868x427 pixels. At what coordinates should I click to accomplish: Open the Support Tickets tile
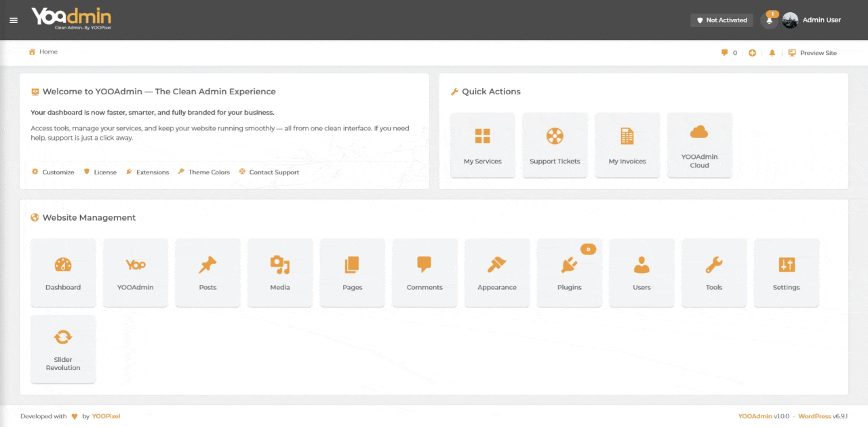tap(555, 145)
